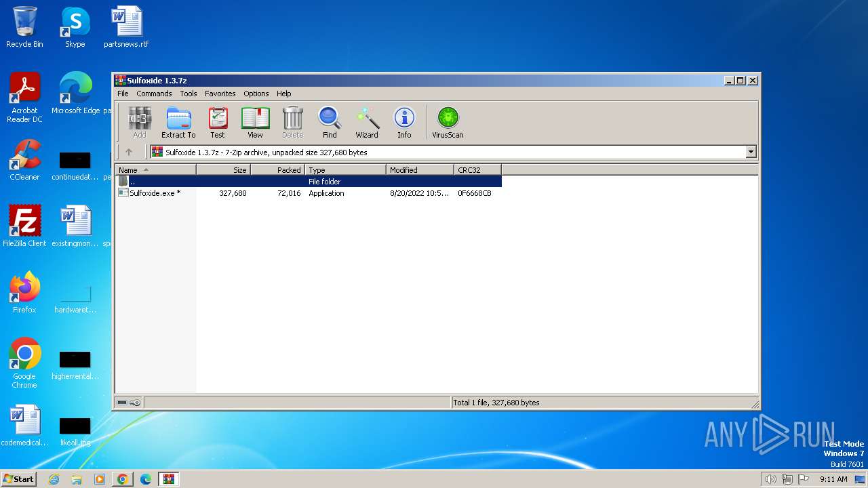Select Google Chrome desktop shortcut
The image size is (868, 488).
[x=24, y=363]
